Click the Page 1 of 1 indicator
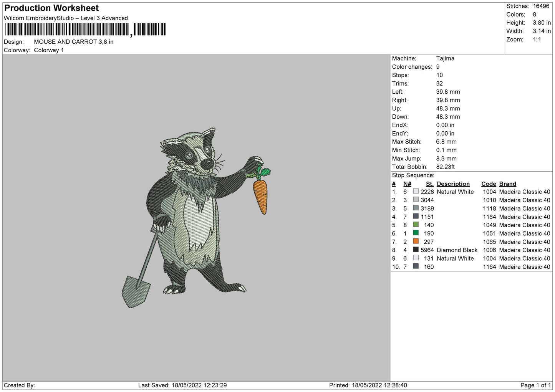This screenshot has width=555, height=392. click(535, 385)
